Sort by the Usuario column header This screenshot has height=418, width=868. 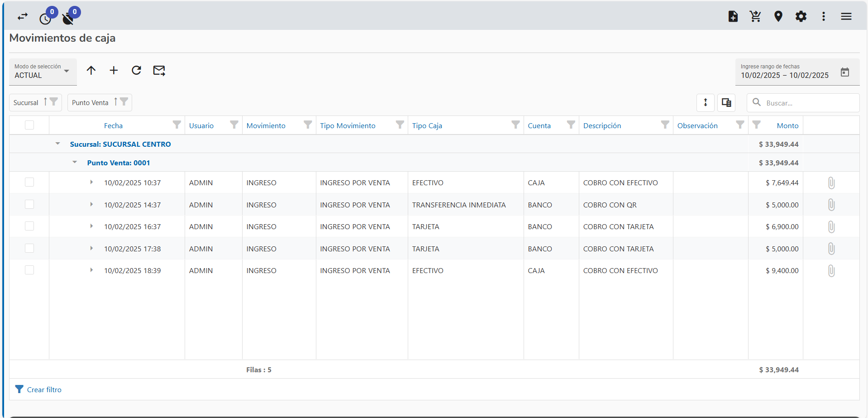click(x=201, y=126)
